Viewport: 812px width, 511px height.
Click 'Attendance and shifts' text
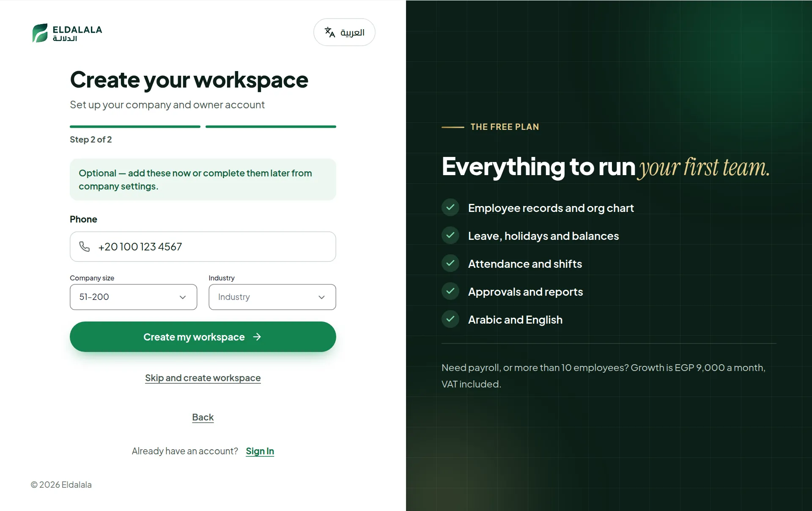coord(525,264)
